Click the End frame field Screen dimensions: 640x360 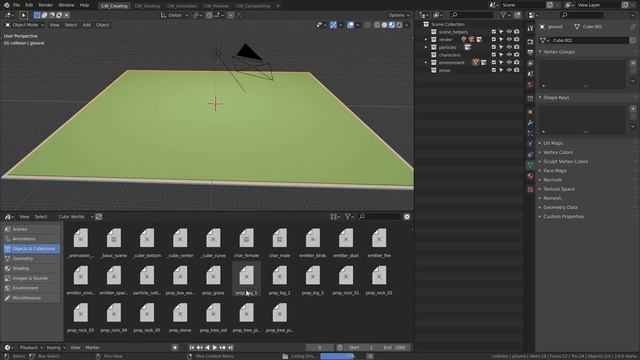[x=394, y=347]
